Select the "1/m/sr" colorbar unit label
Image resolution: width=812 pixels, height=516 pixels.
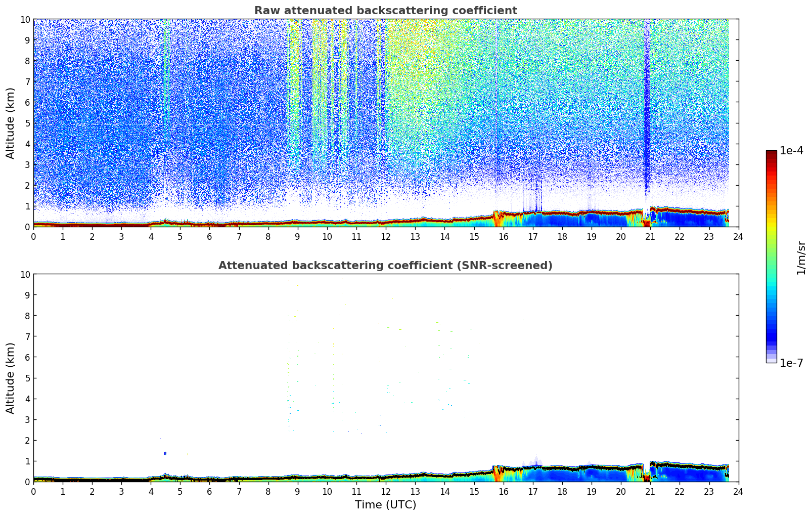801,257
